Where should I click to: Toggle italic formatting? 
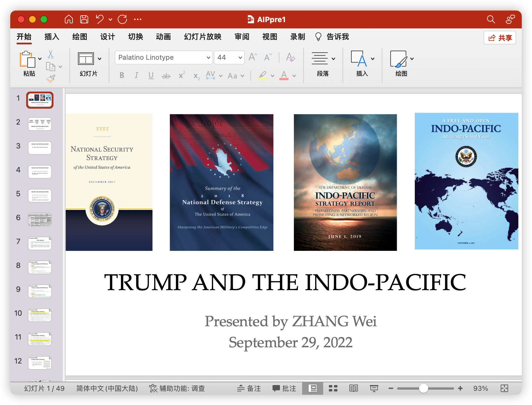pos(137,75)
